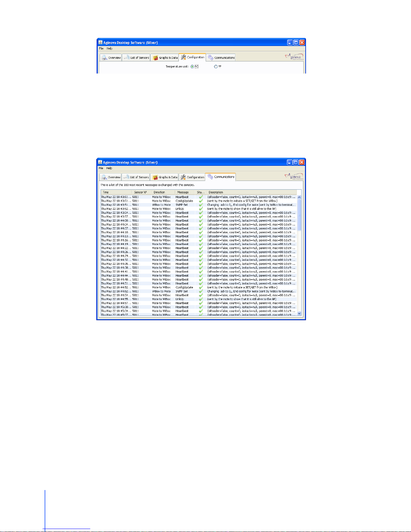Open Graphs & Data tab in upper Configuration window

click(165, 58)
